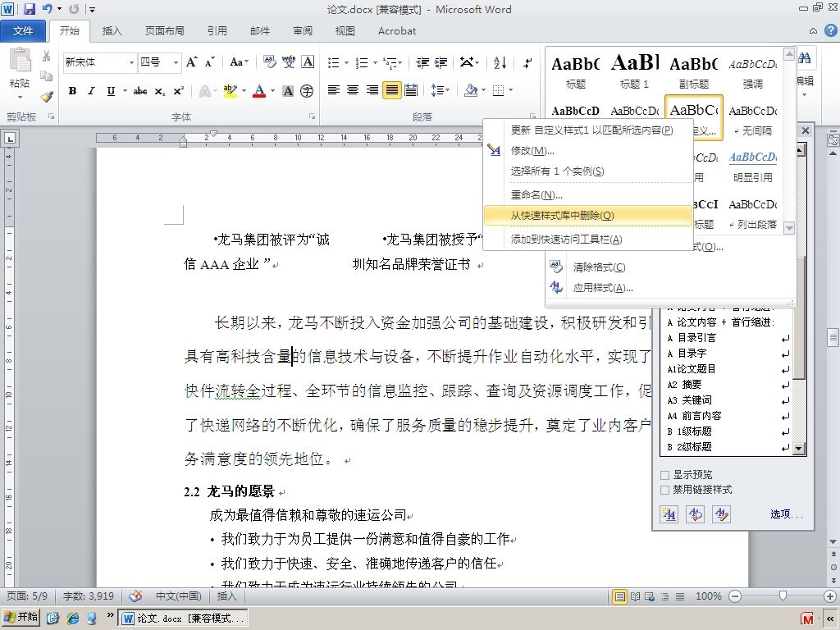Select B 1级标题 style in list
The height and width of the screenshot is (630, 840).
[728, 431]
